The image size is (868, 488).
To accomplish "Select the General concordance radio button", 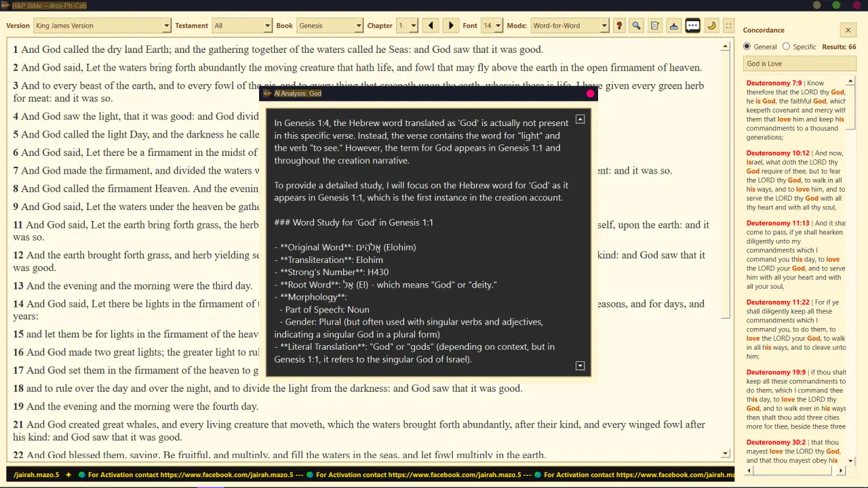I will pos(747,47).
